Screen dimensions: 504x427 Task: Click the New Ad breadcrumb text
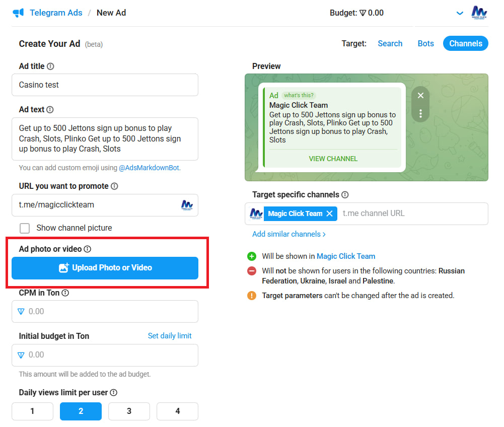coord(111,13)
